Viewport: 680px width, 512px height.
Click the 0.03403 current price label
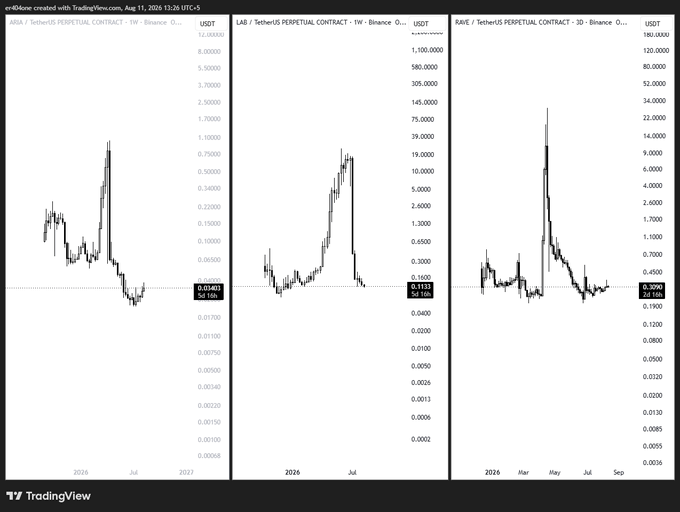coord(209,291)
